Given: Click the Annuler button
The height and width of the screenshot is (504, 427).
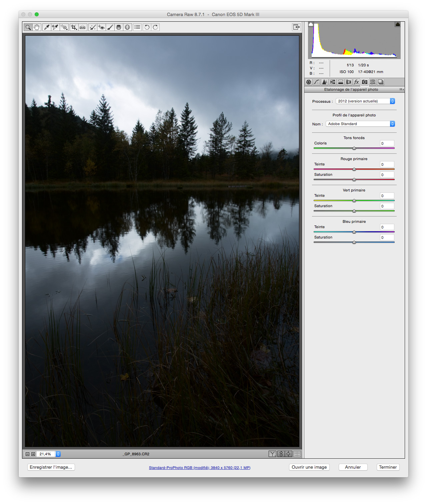Looking at the screenshot, I should point(353,467).
